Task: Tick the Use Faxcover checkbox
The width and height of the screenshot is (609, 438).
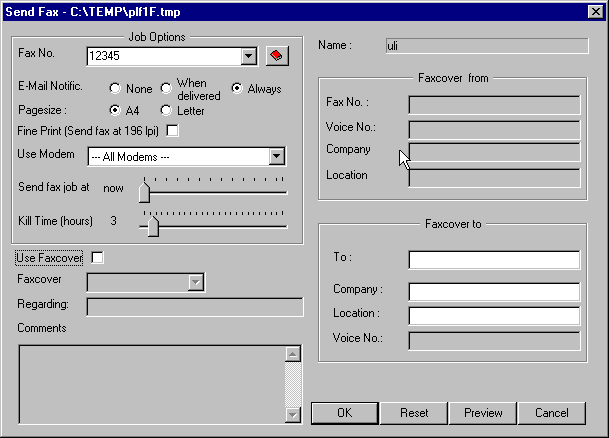Action: (97, 257)
